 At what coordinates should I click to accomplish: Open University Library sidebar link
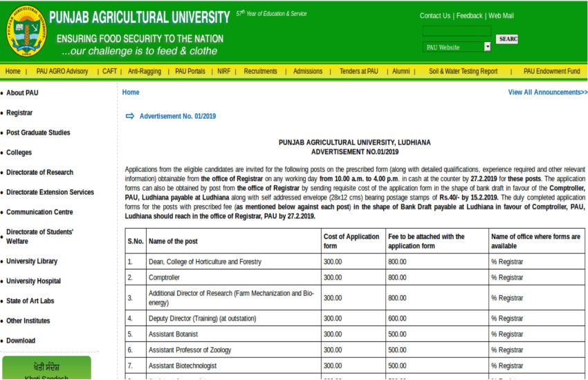pos(32,261)
